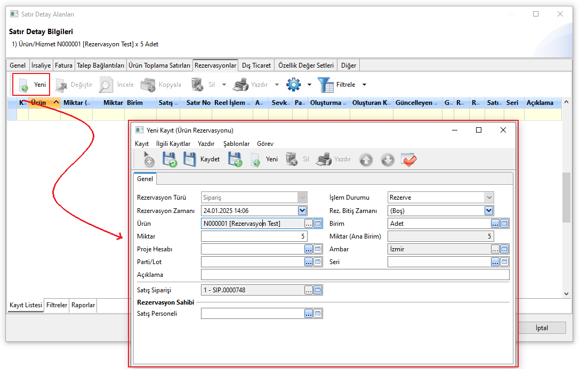Switch to the Filtreler bottom tab
This screenshot has width=588, height=369.
click(x=57, y=305)
